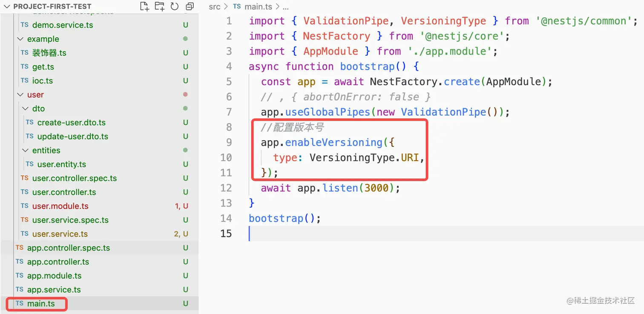Click the TS icon in the breadcrumb
This screenshot has height=314, width=644.
pyautogui.click(x=237, y=7)
